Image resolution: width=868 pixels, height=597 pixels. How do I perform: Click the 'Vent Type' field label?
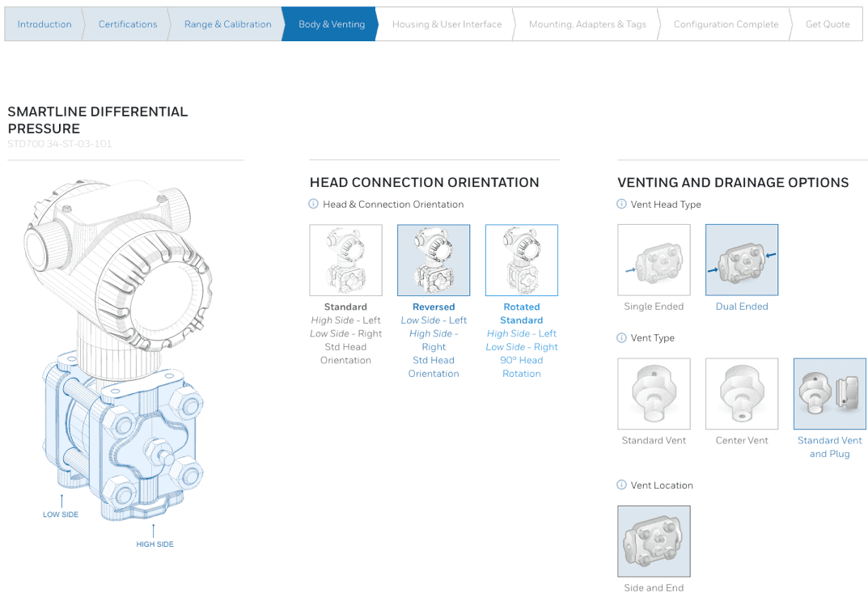653,338
